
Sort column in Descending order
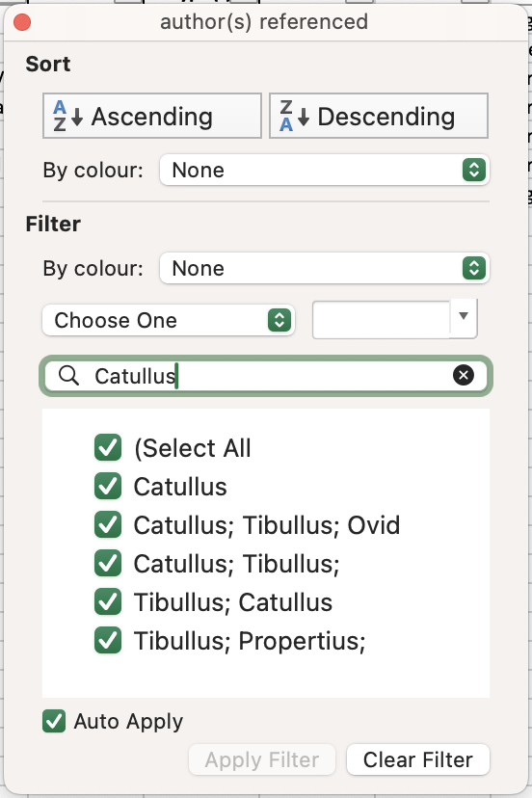(379, 116)
